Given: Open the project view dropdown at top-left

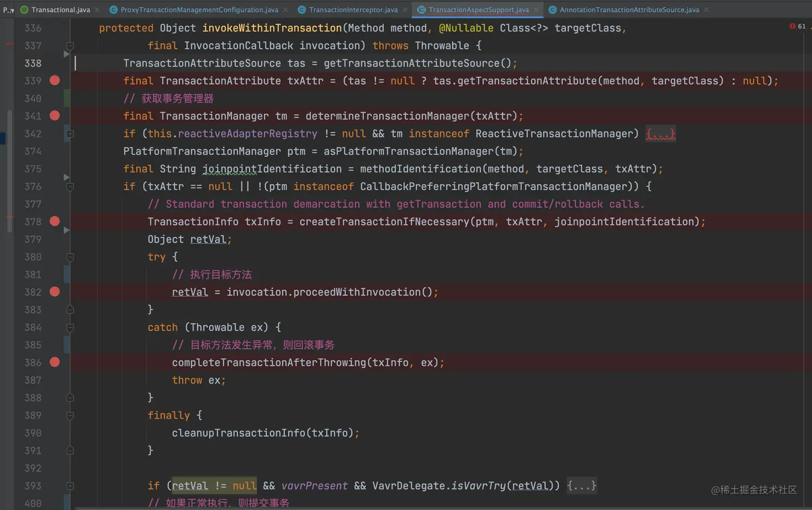Looking at the screenshot, I should [x=9, y=10].
